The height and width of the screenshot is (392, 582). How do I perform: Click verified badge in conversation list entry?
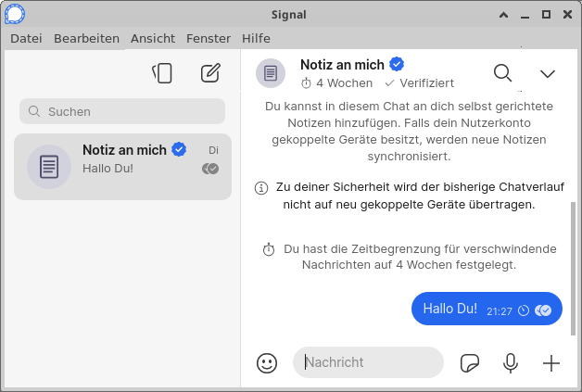[x=179, y=149]
